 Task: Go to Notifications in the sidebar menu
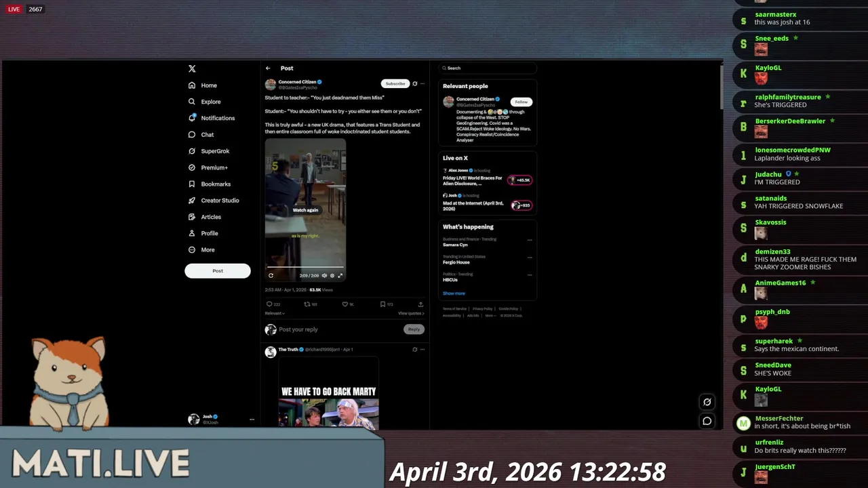pos(218,118)
